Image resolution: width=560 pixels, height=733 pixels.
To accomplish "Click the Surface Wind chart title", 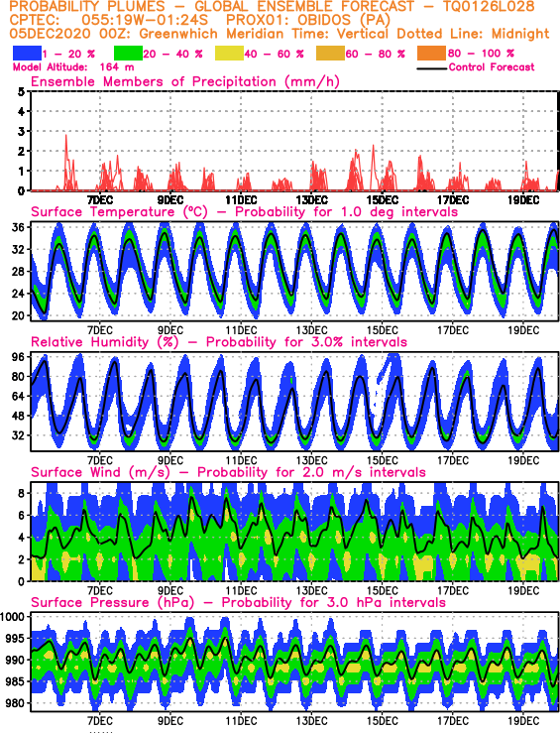I will click(x=228, y=472).
